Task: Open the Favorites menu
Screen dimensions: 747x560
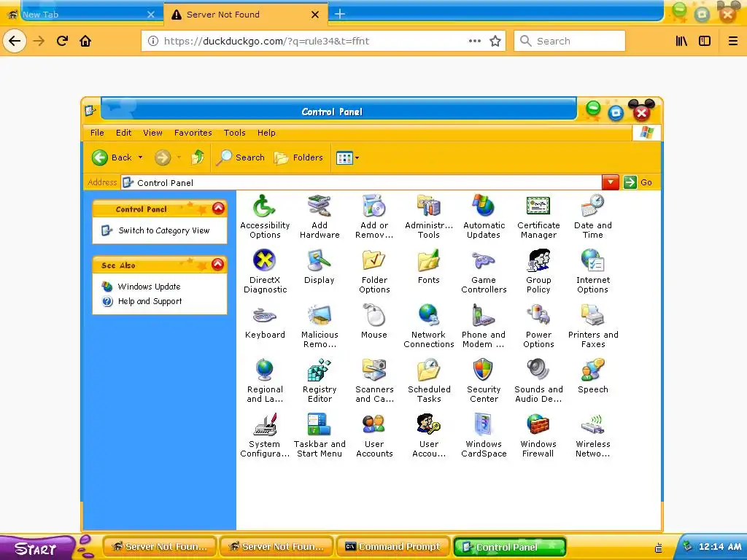Action: pyautogui.click(x=193, y=133)
